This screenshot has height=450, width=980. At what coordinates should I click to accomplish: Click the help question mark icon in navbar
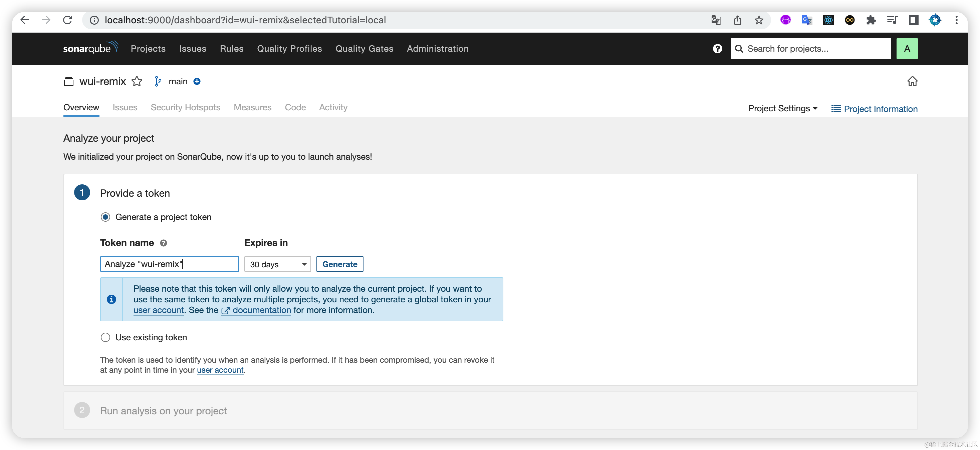(x=717, y=49)
